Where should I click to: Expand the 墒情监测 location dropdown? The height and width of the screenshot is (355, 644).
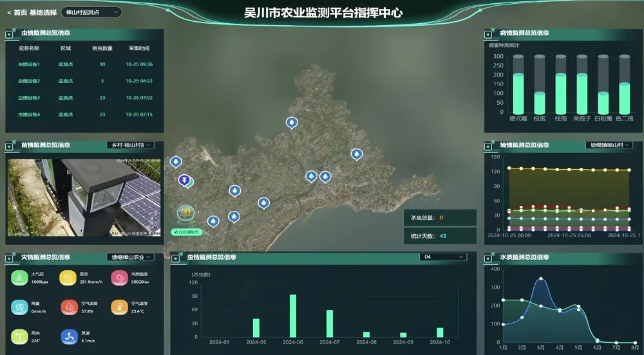coord(609,145)
